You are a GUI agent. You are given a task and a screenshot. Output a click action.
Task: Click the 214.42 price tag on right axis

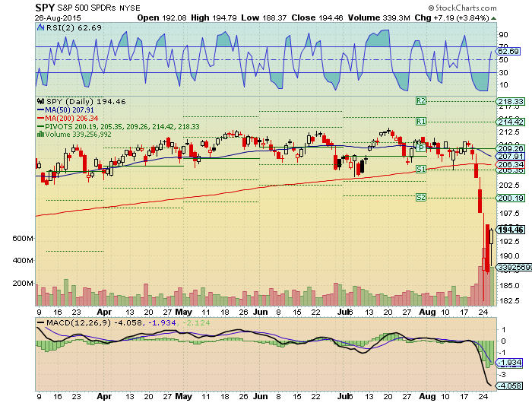tap(510, 122)
